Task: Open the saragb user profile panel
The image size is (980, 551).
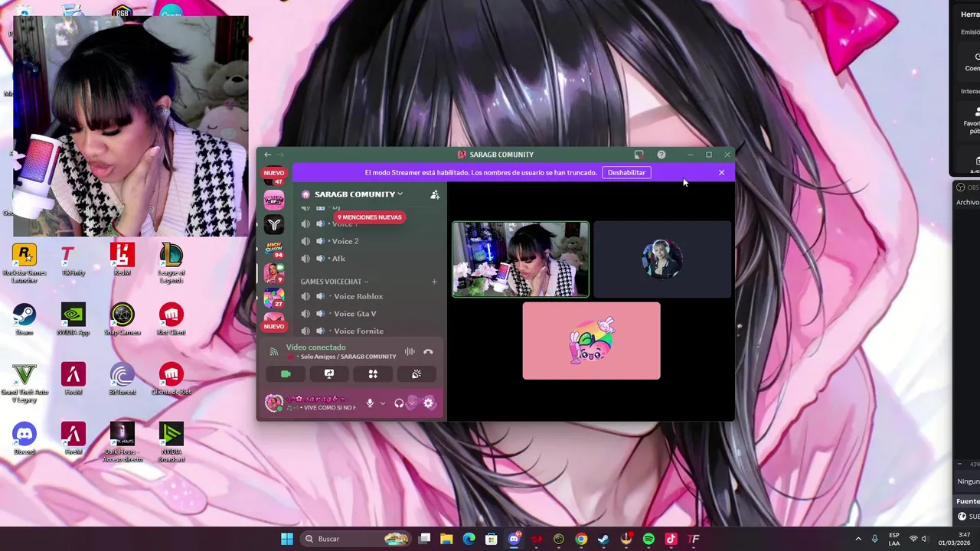Action: click(310, 403)
